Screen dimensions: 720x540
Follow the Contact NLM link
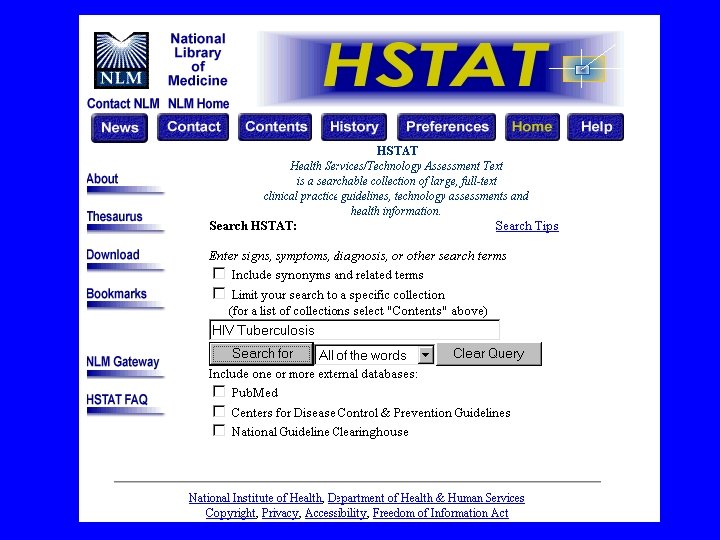[123, 104]
